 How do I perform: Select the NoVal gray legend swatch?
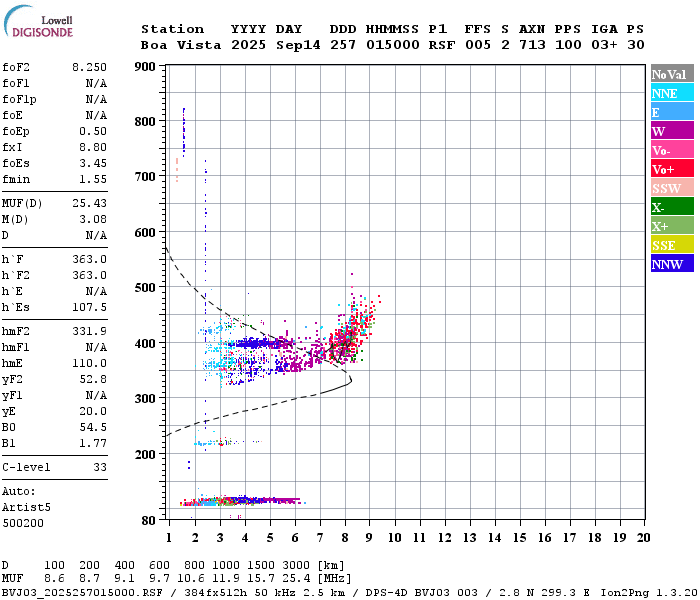[x=672, y=74]
